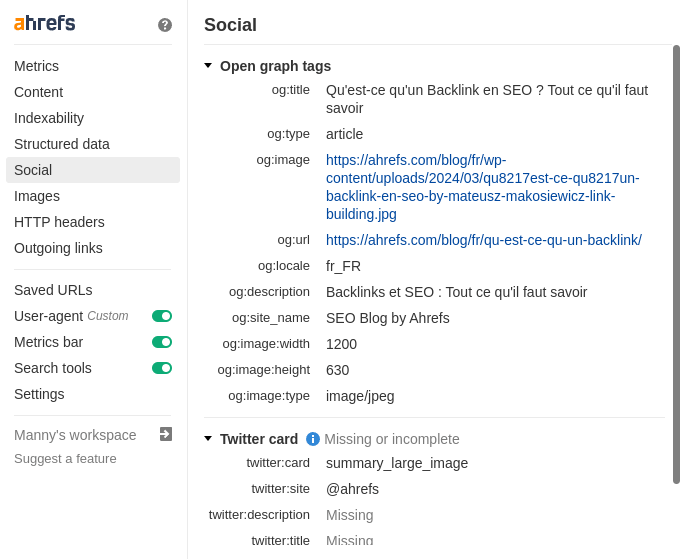Open Settings in the sidebar

click(39, 394)
